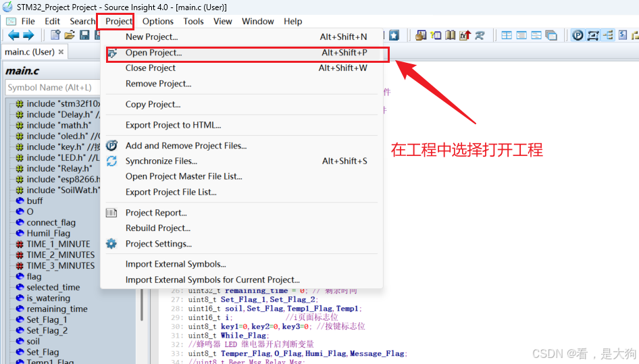Viewport: 639px width, 364px height.
Task: Select the connect_flag symbol
Action: (46, 223)
